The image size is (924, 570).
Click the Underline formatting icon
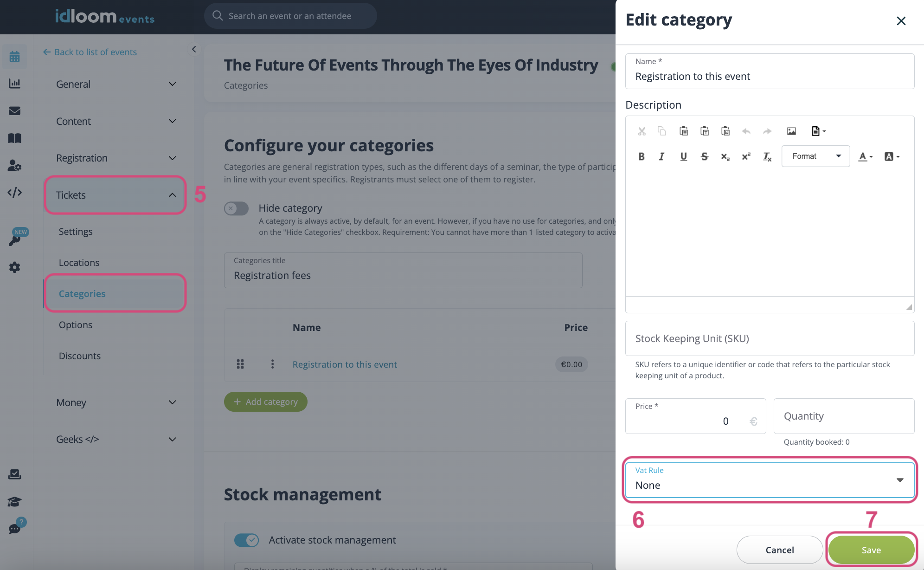coord(683,156)
